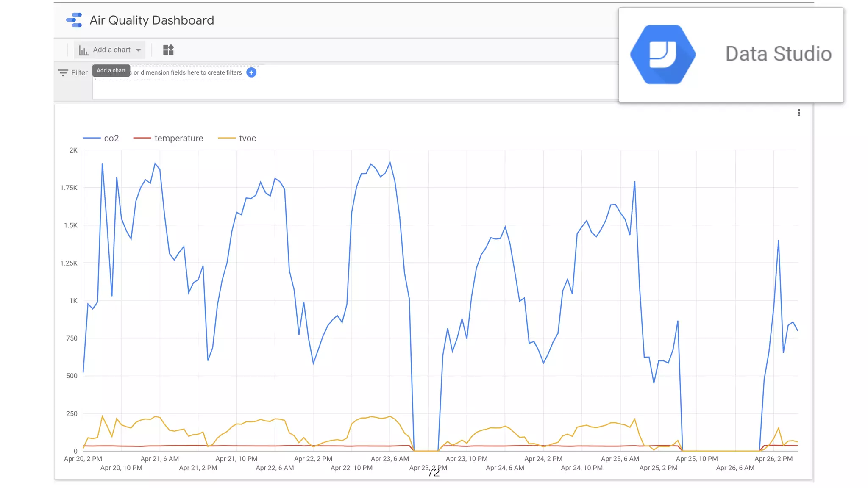Viewport: 868px width, 488px height.
Task: Open community visualizations and components icon
Action: (168, 50)
